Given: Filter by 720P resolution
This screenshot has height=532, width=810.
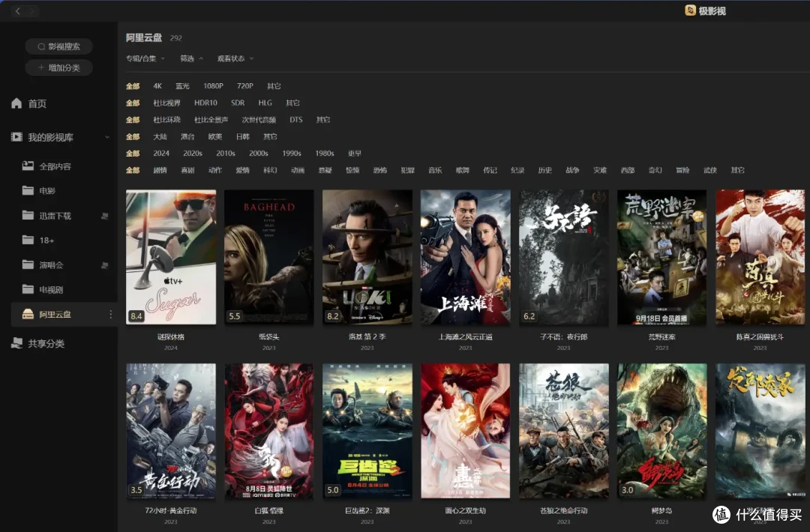Looking at the screenshot, I should 244,86.
